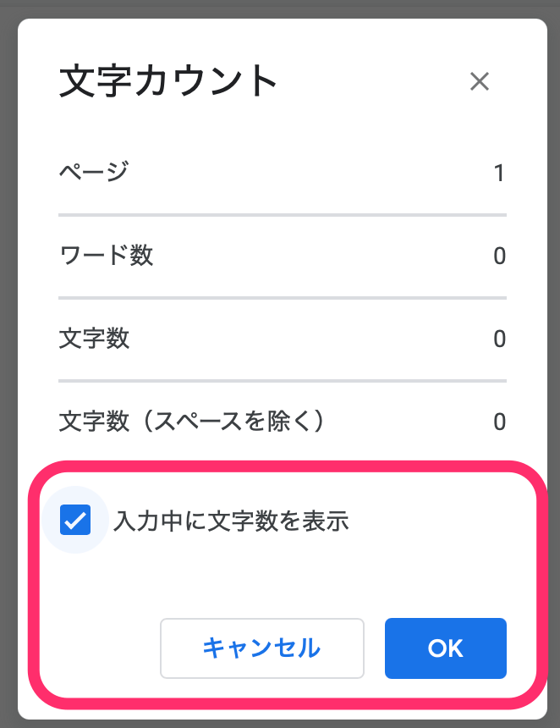Click the 文字数（スペースを除く） label

pos(192,421)
